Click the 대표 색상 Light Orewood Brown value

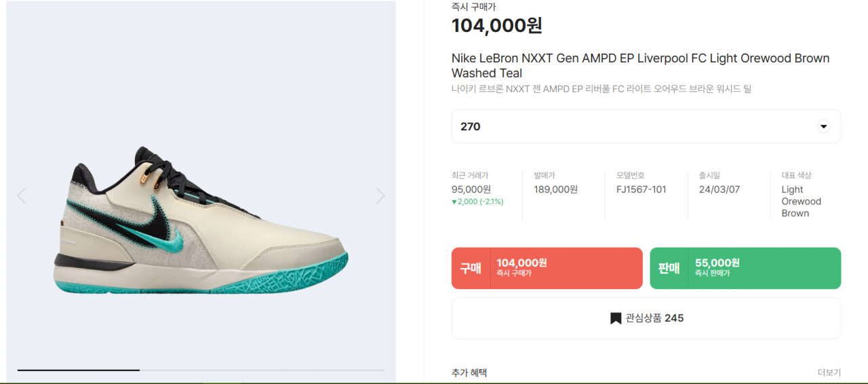801,201
